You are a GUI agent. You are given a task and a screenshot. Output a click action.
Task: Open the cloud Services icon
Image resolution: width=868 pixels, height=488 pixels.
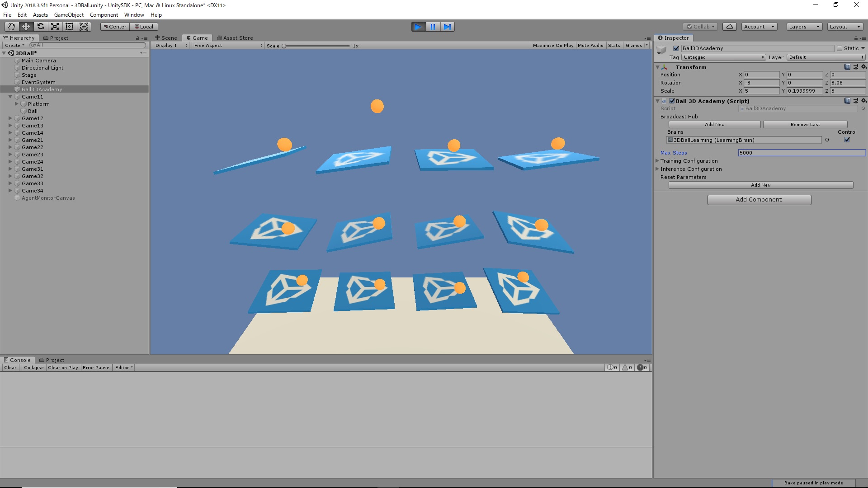(729, 27)
